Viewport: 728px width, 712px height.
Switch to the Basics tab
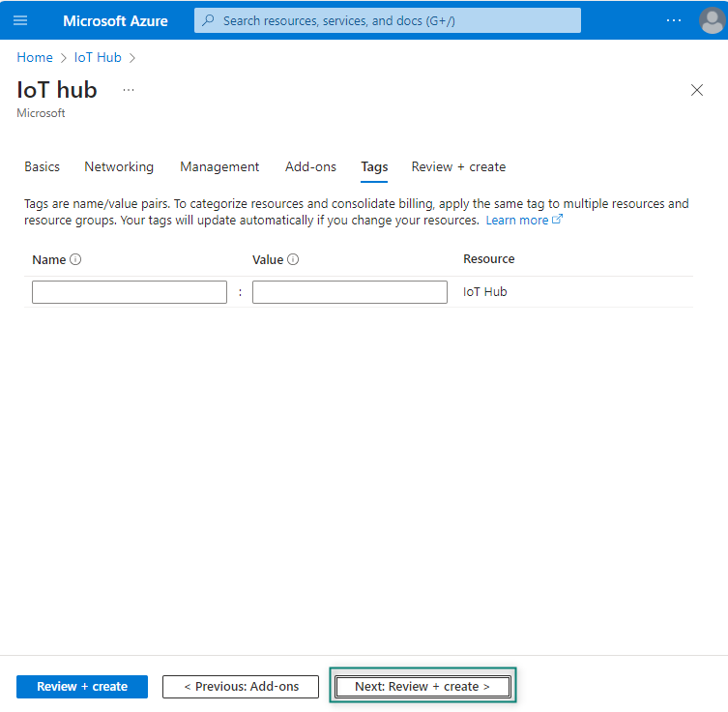click(42, 166)
